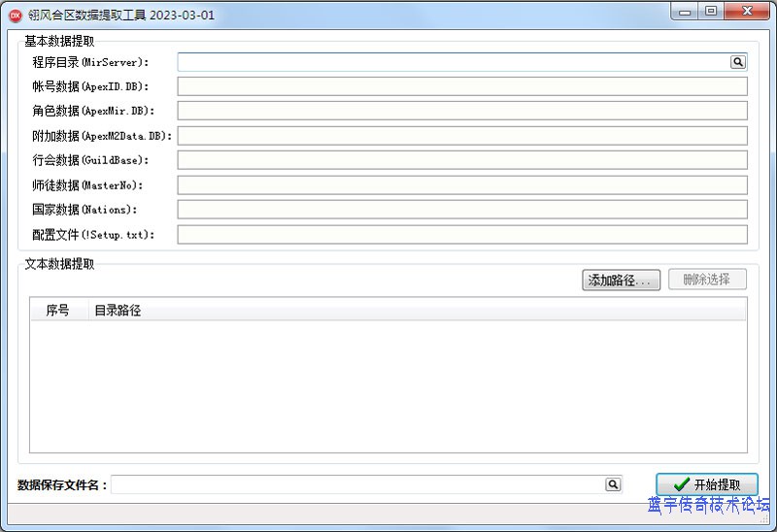777x532 pixels.
Task: Minimize the 翎风合区数据提取工具 window
Action: click(x=686, y=12)
